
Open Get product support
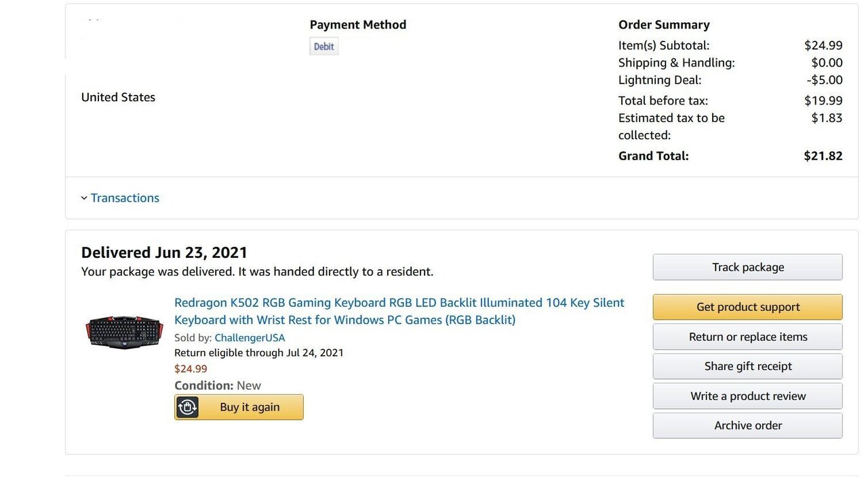(x=747, y=307)
